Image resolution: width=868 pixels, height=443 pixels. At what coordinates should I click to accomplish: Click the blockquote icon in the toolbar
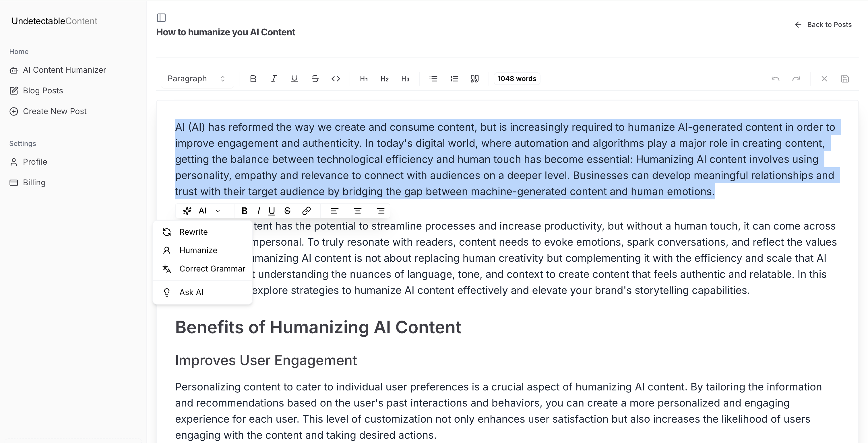pyautogui.click(x=474, y=78)
